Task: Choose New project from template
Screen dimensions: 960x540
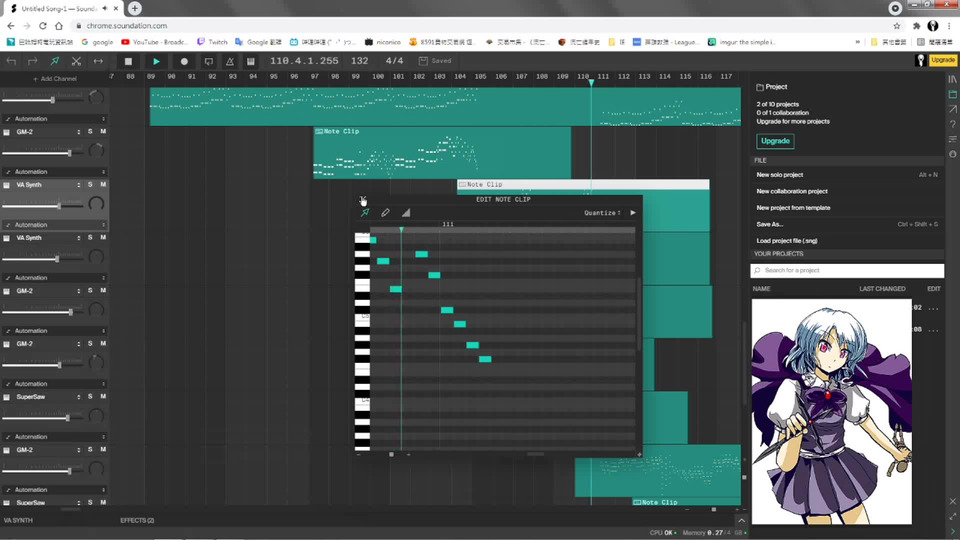Action: [793, 208]
